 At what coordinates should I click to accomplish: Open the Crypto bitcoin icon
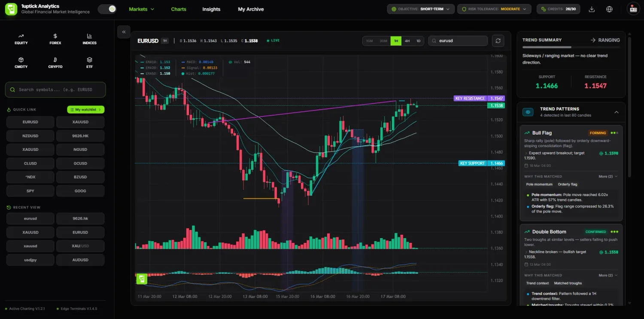point(55,60)
